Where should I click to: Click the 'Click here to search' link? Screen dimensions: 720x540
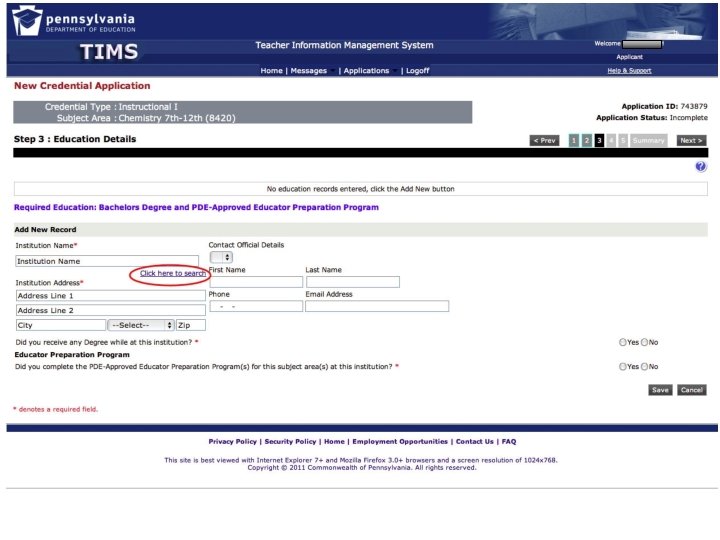click(173, 273)
